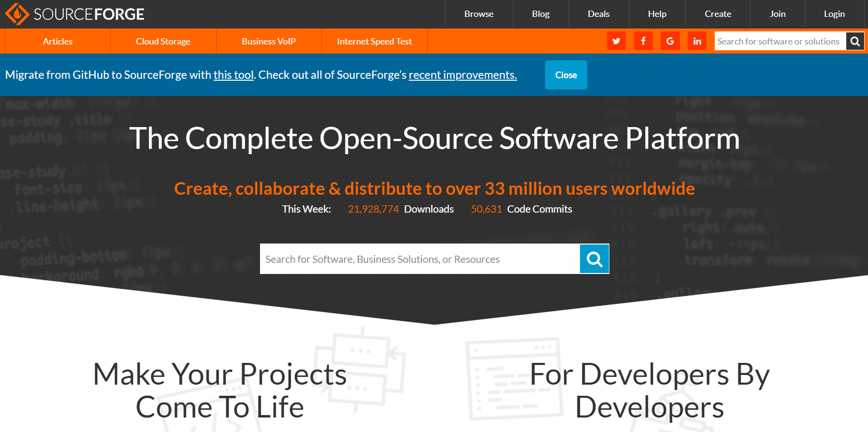Image resolution: width=868 pixels, height=432 pixels.
Task: Click the SourceForge logo
Action: coord(75,14)
